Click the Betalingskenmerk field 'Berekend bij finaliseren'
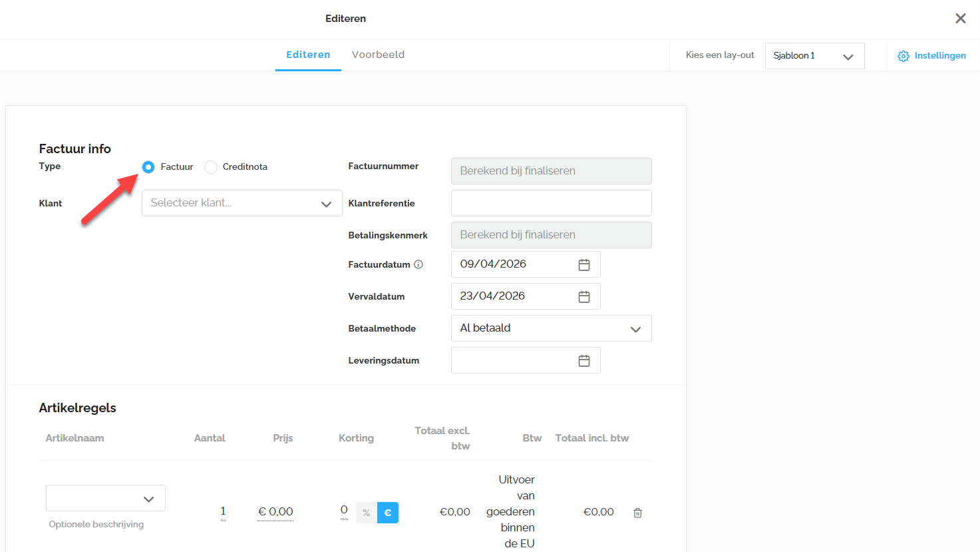 (x=552, y=235)
